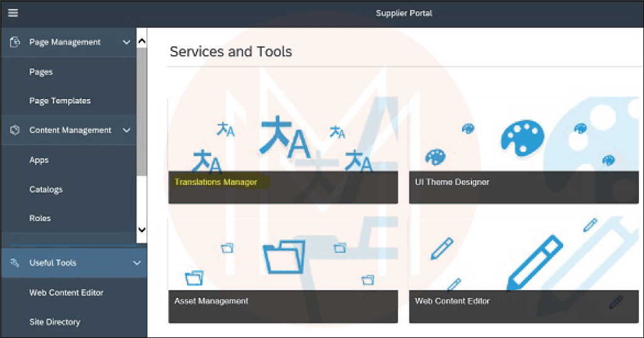Click the large translation icon on tile
Screen dimensions: 644x338
pyautogui.click(x=284, y=137)
